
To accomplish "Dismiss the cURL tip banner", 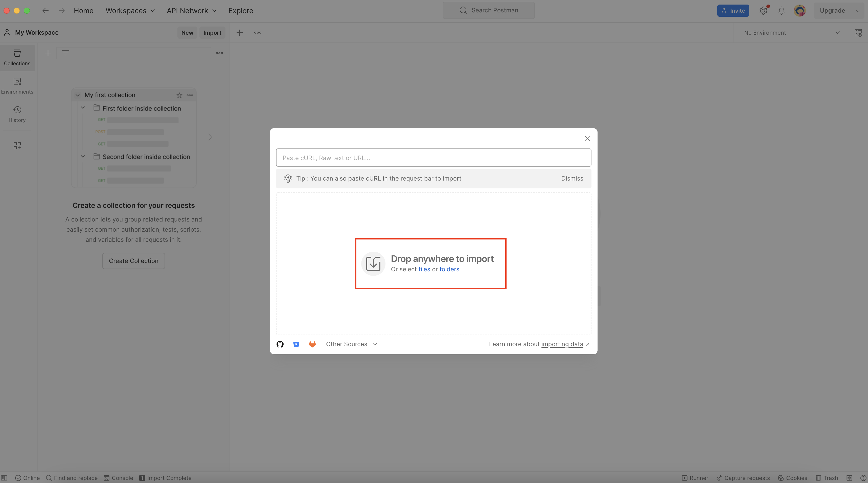I will pyautogui.click(x=572, y=178).
